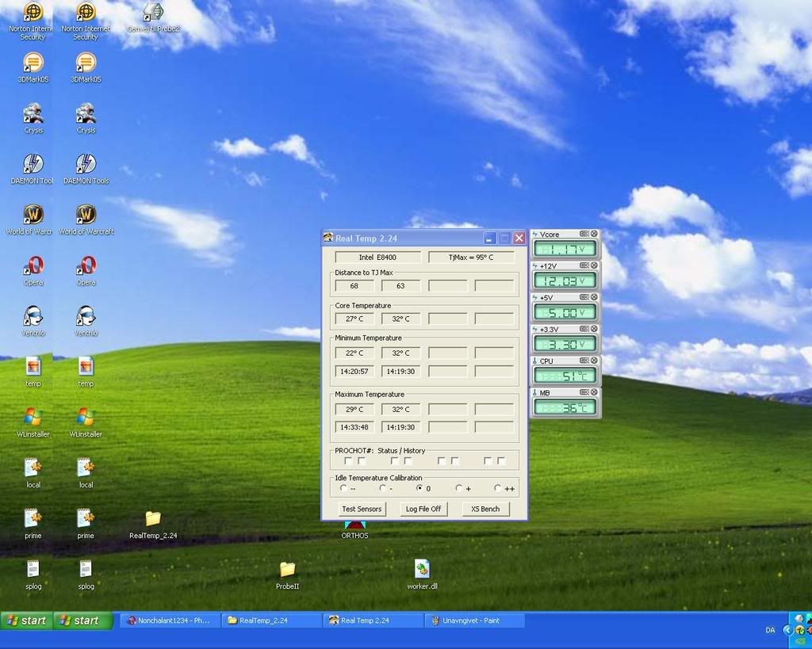The width and height of the screenshot is (812, 649).
Task: Select the '--' idle calibration radio button
Action: pos(343,488)
